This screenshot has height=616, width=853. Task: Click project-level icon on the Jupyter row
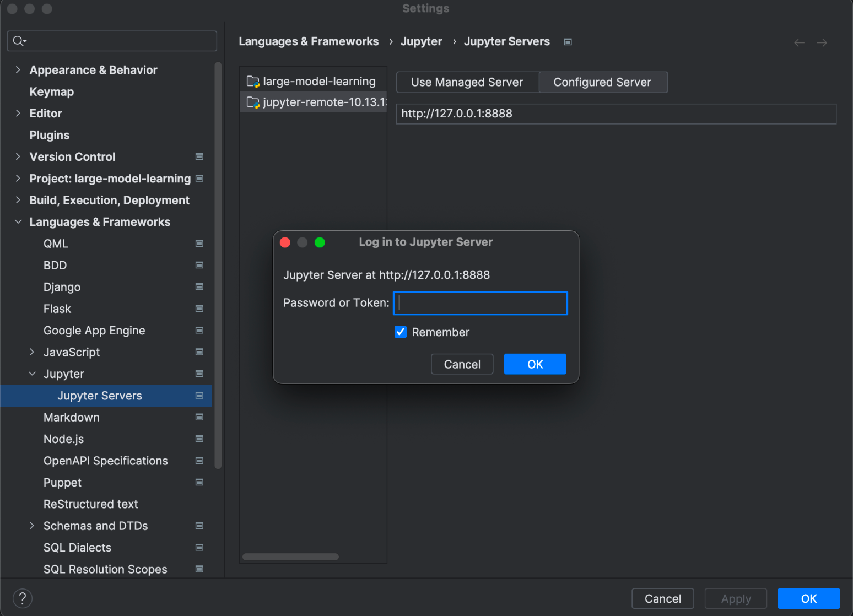199,374
